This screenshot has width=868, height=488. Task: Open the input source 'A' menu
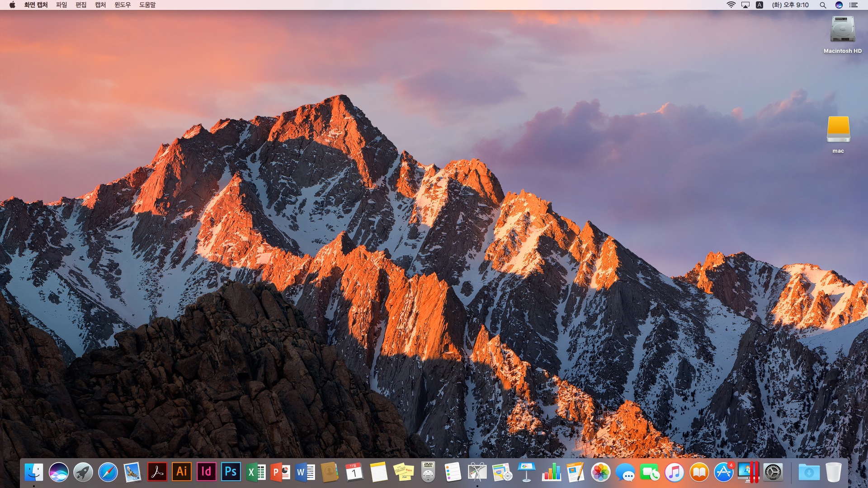[x=759, y=5]
